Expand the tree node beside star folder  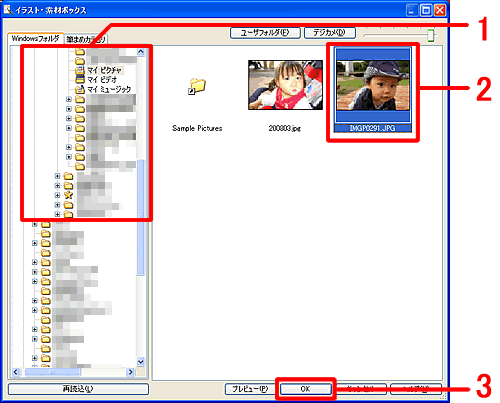(57, 195)
